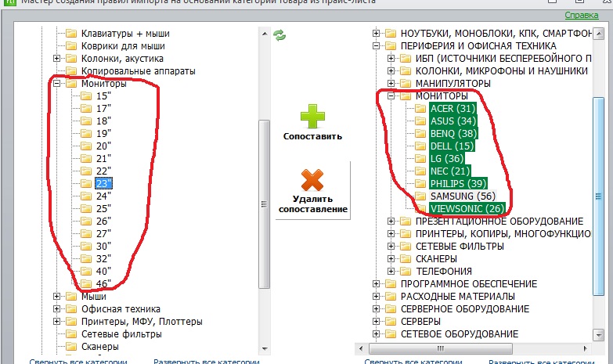Expand СЕРВЕРНОЕ ОБОРУДОВАНИЕ category

(x=376, y=309)
